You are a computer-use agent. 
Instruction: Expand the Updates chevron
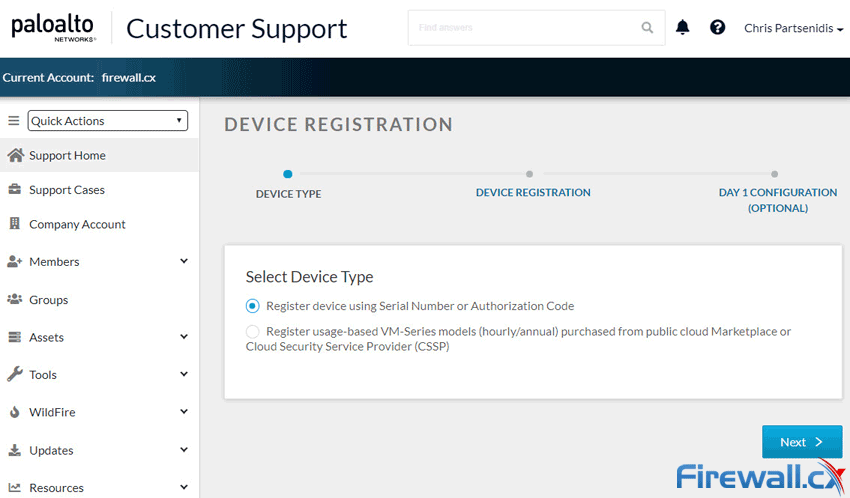pos(184,449)
